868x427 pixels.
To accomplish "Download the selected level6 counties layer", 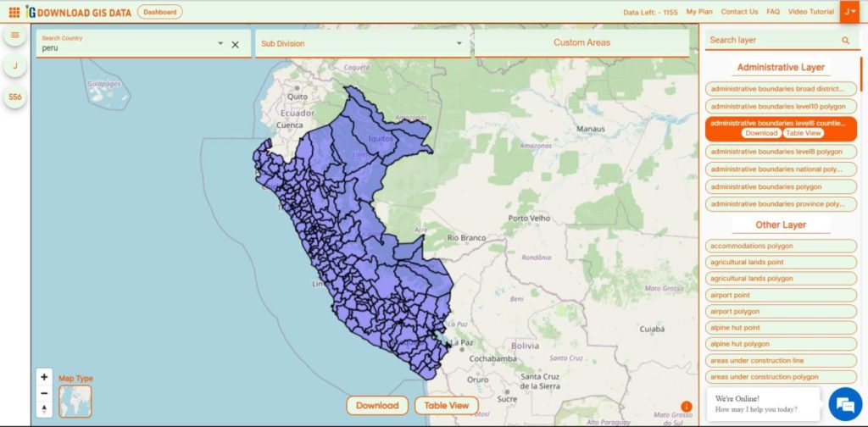I will (761, 133).
